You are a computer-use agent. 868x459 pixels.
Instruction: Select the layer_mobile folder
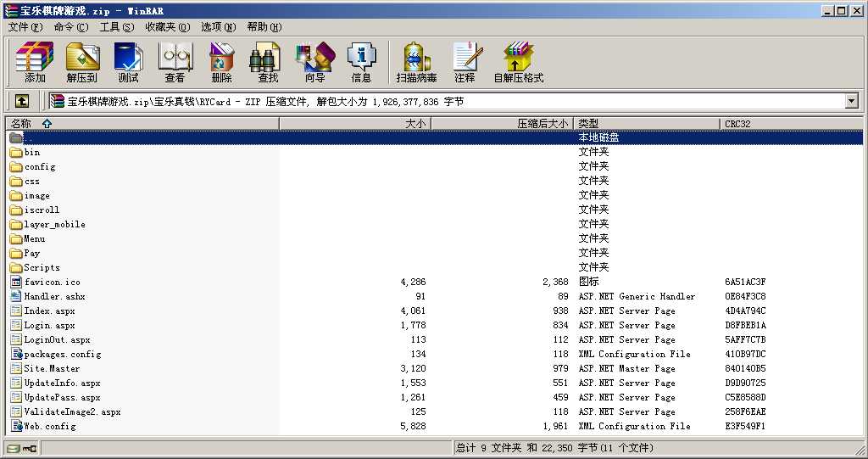[47, 224]
